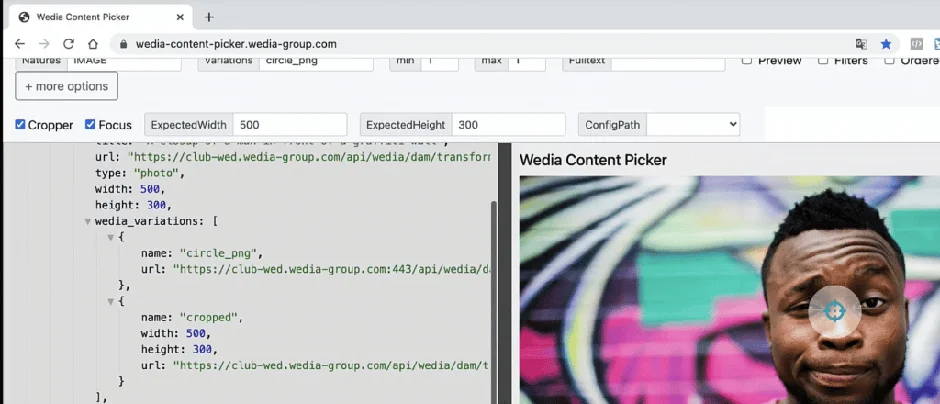Click the cropper preview image of the man
940x404 pixels.
(730, 290)
